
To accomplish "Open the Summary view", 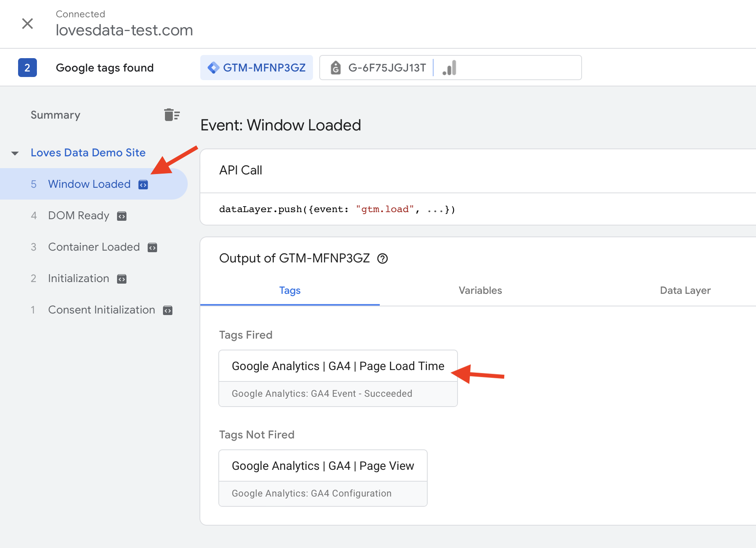I will [55, 115].
